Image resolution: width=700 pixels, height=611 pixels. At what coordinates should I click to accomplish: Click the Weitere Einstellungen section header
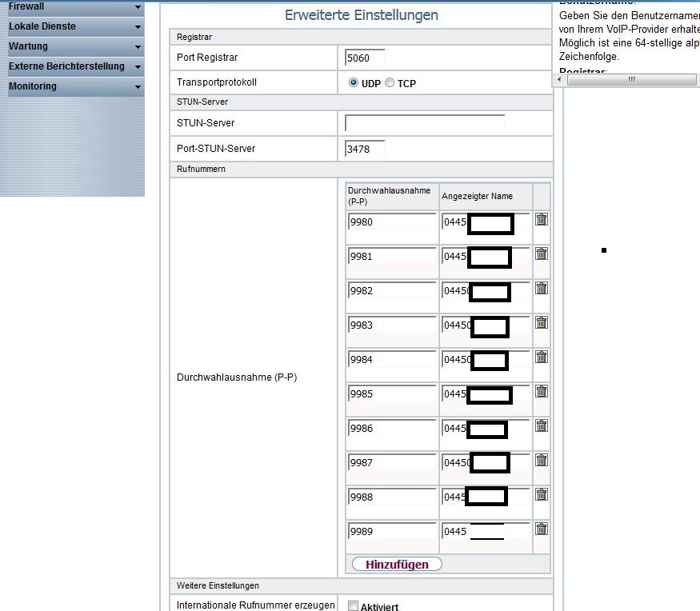(218, 585)
